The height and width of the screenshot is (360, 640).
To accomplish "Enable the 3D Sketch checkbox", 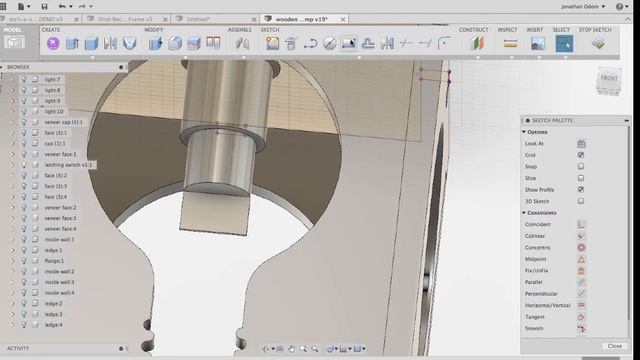I will (x=581, y=201).
